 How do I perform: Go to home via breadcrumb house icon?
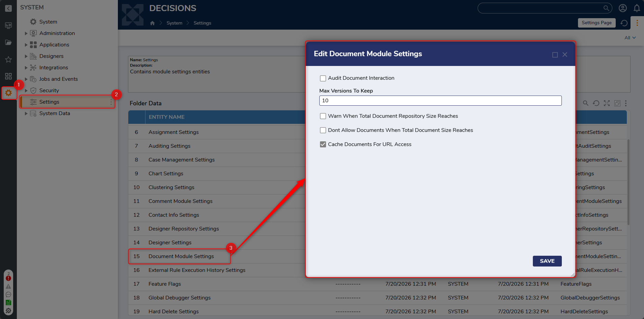click(152, 23)
